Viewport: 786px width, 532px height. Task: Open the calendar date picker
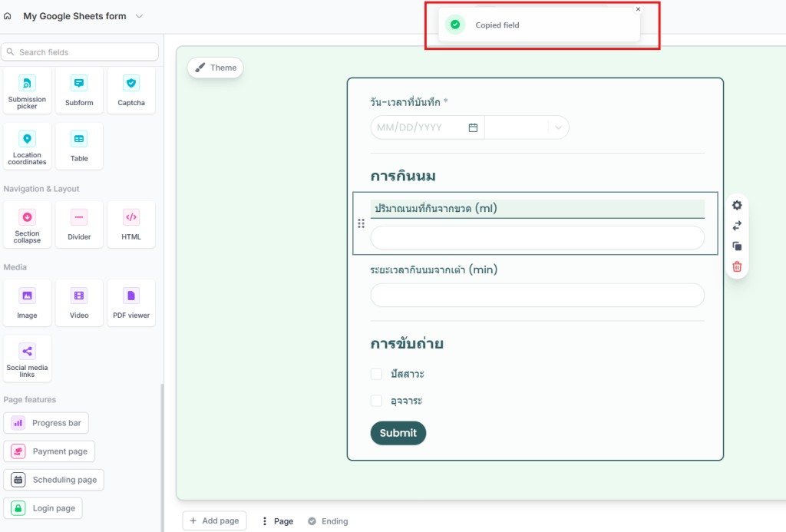(x=473, y=127)
